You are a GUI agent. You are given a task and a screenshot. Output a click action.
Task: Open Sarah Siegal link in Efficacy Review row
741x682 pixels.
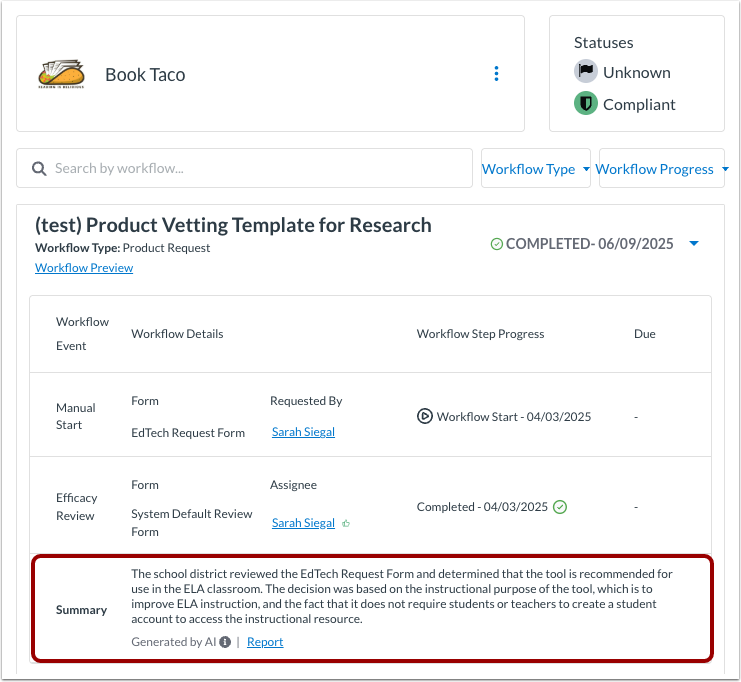coord(303,523)
